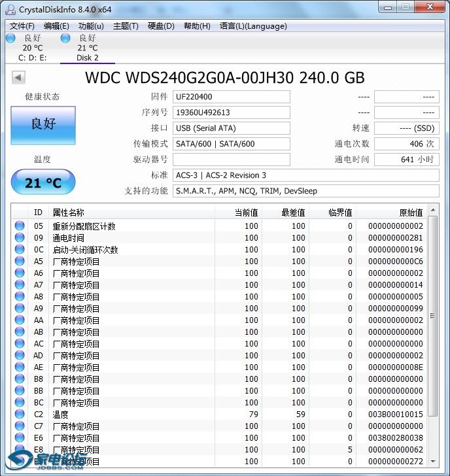The height and width of the screenshot is (476, 450).
Task: Click the CrystalDiskInfo title bar app icon
Action: tap(10, 9)
